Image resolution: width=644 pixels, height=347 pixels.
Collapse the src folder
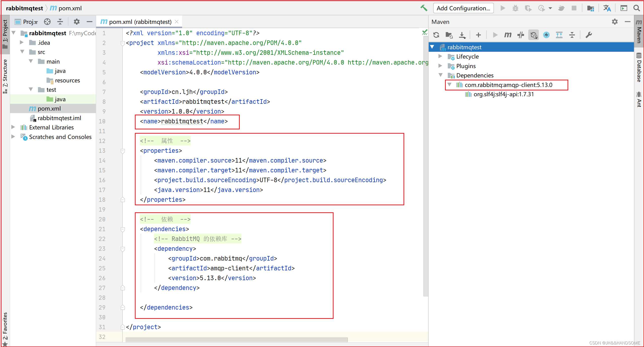[x=22, y=52]
